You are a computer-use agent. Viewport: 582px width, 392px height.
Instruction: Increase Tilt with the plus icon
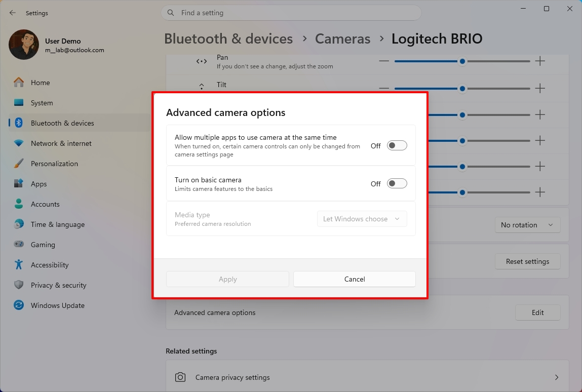coord(540,88)
